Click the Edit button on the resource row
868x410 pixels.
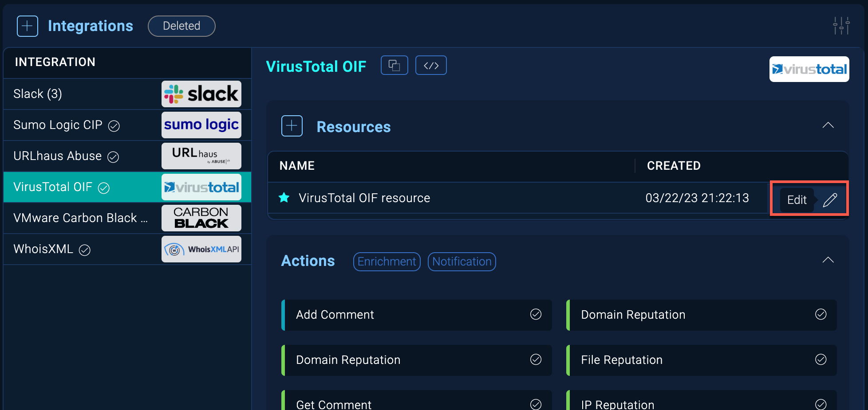(796, 199)
